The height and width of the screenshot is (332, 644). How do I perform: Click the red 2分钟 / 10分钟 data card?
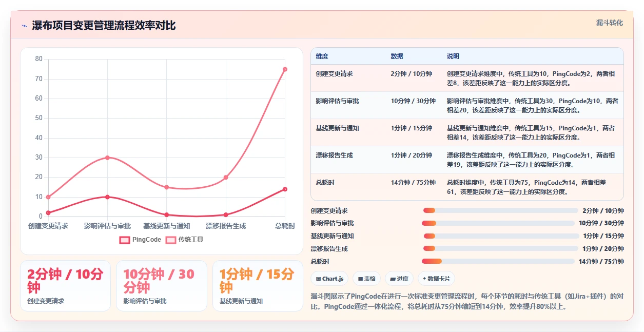pos(65,286)
